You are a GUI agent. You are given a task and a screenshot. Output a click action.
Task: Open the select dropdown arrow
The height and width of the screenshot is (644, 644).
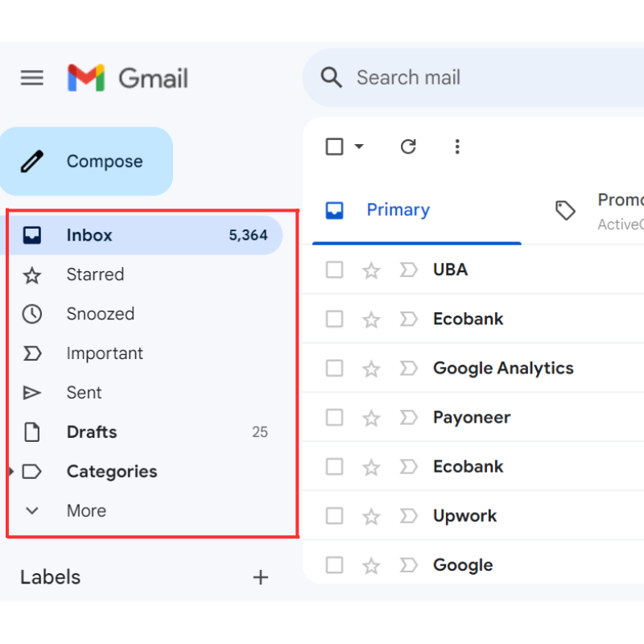coord(359,147)
